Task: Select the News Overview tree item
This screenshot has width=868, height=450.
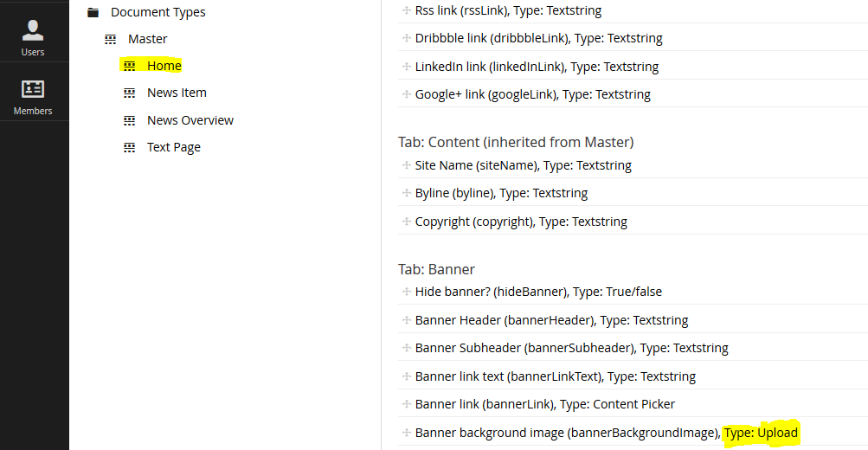Action: click(190, 120)
